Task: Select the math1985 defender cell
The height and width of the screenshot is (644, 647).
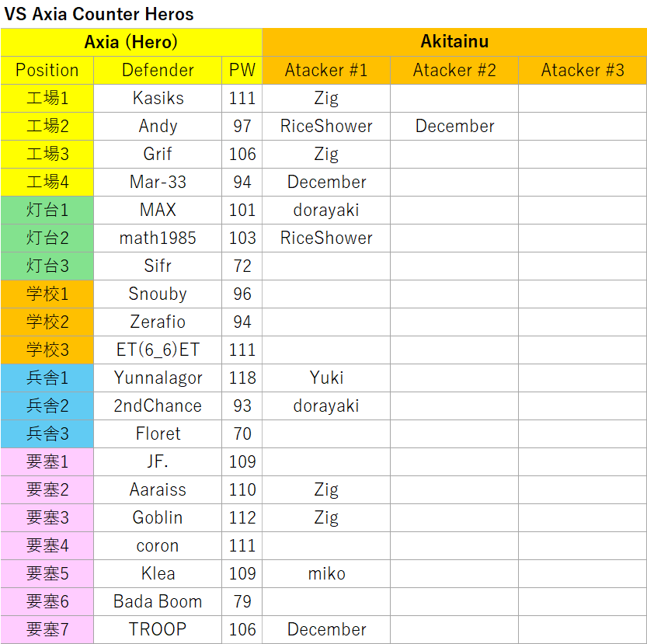Action: (158, 238)
